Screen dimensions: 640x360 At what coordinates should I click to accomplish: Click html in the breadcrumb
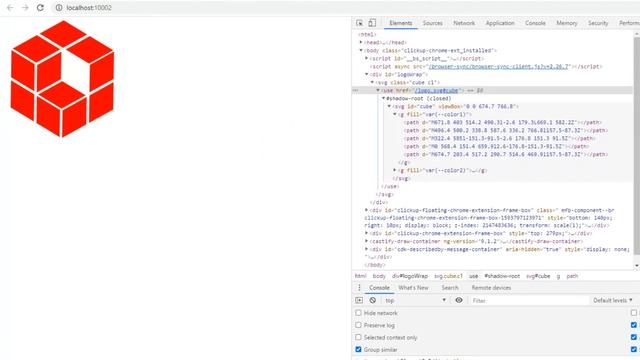[360, 276]
